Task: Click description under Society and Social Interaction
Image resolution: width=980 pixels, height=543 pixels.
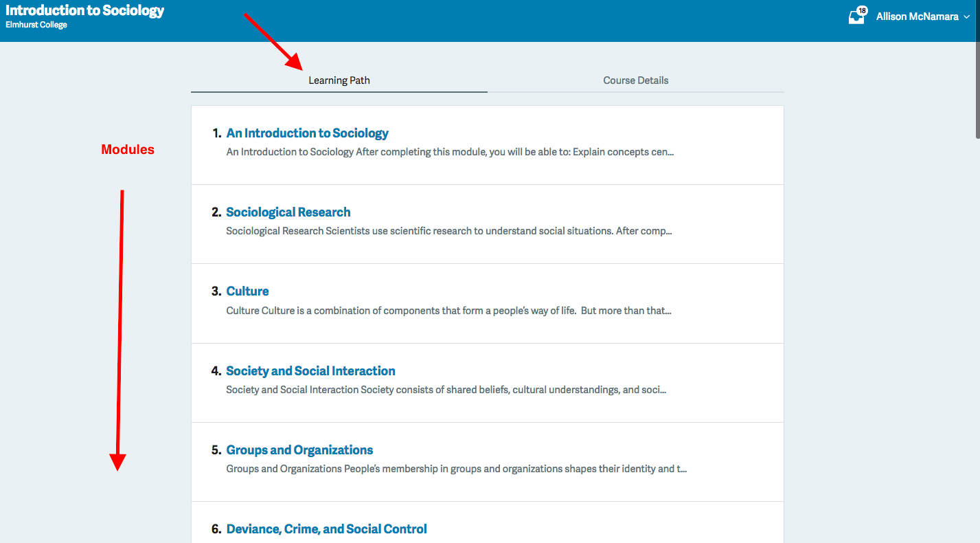Action: coord(446,390)
